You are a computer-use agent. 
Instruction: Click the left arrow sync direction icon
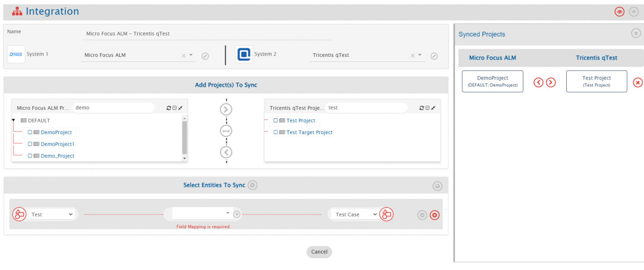pyautogui.click(x=226, y=152)
